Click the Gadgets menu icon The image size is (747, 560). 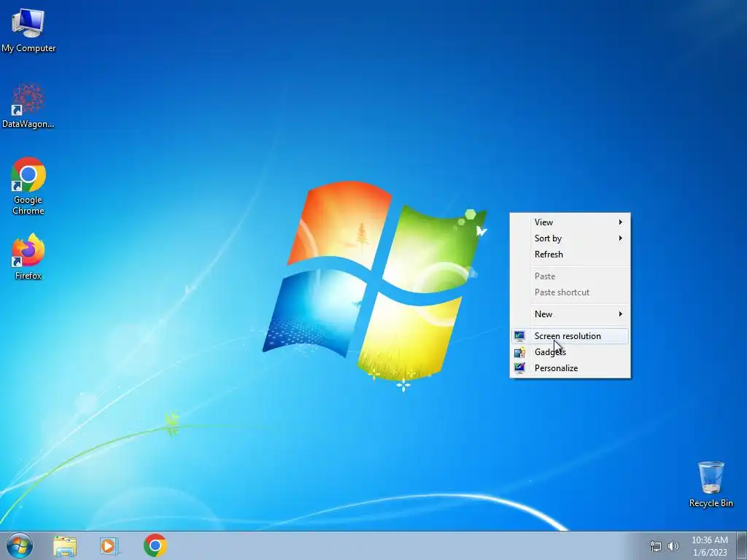[519, 352]
